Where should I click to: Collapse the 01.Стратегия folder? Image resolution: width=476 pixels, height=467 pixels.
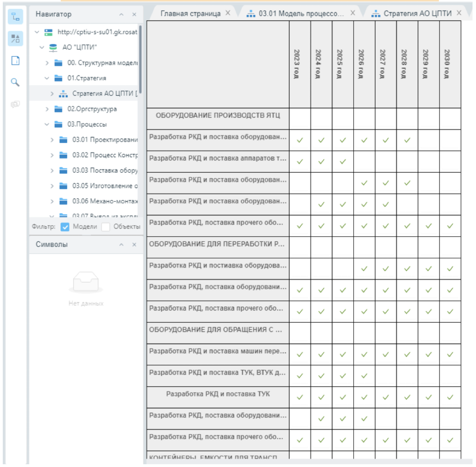[47, 78]
